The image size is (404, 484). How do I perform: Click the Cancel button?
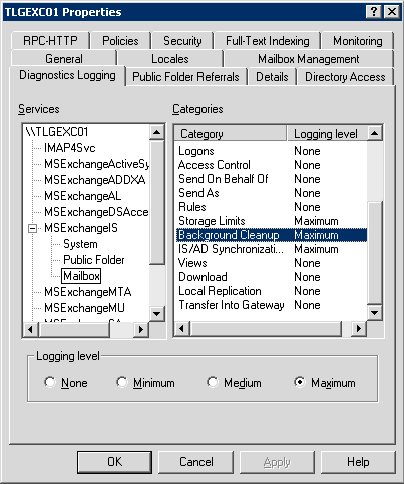(196, 462)
